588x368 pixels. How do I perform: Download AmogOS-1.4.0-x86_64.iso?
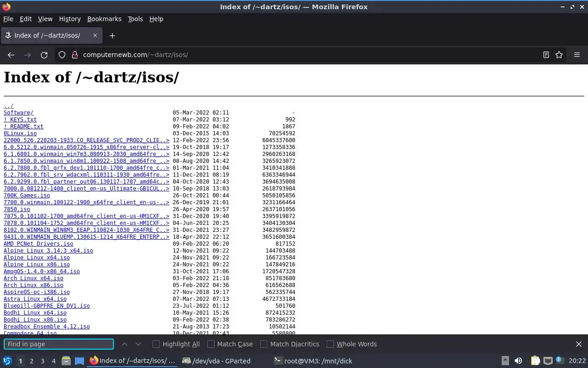42,271
